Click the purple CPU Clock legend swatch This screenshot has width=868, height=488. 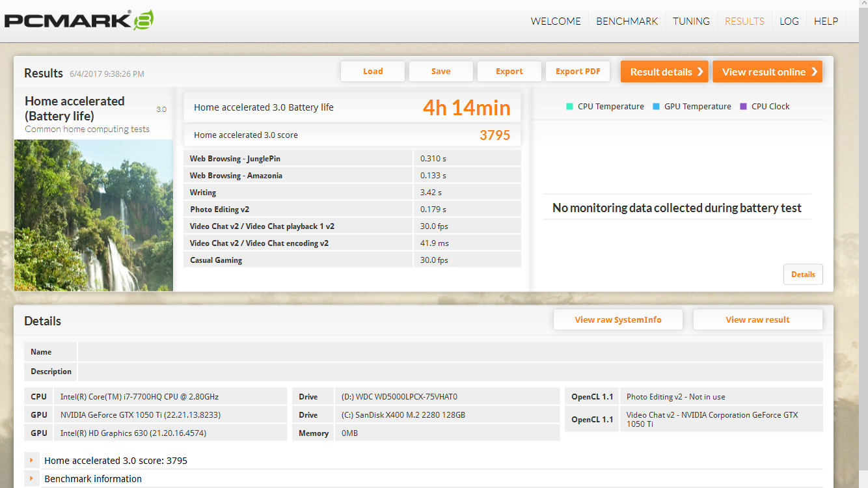pos(743,107)
